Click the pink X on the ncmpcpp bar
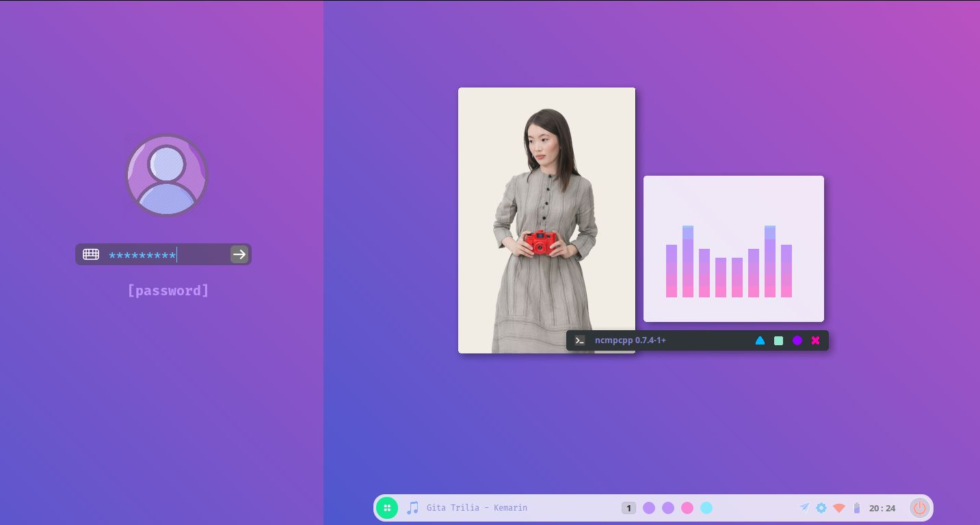The image size is (980, 525). (x=815, y=340)
